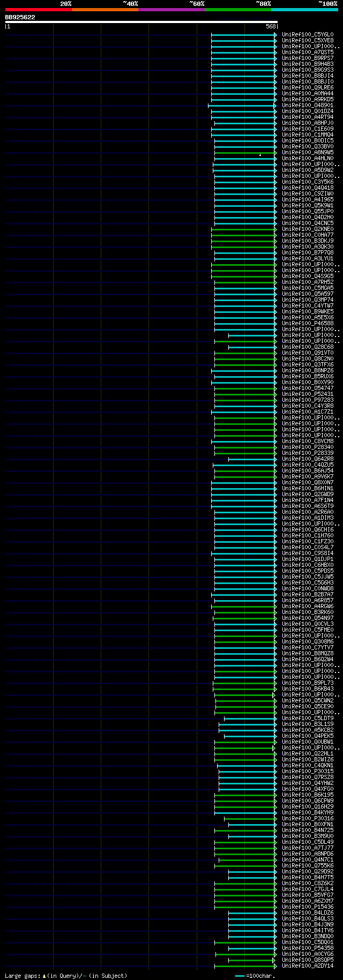This screenshot has height=980, width=343.
Task: Click the red ~20% identity legend segment
Action: tap(39, 10)
